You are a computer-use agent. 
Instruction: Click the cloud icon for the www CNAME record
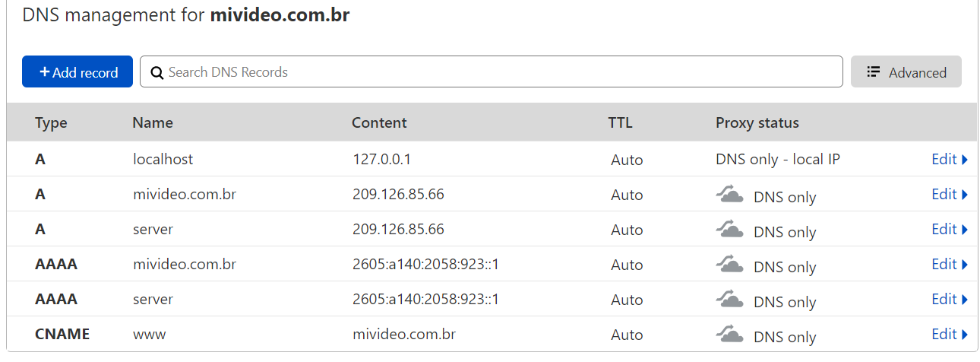(729, 335)
